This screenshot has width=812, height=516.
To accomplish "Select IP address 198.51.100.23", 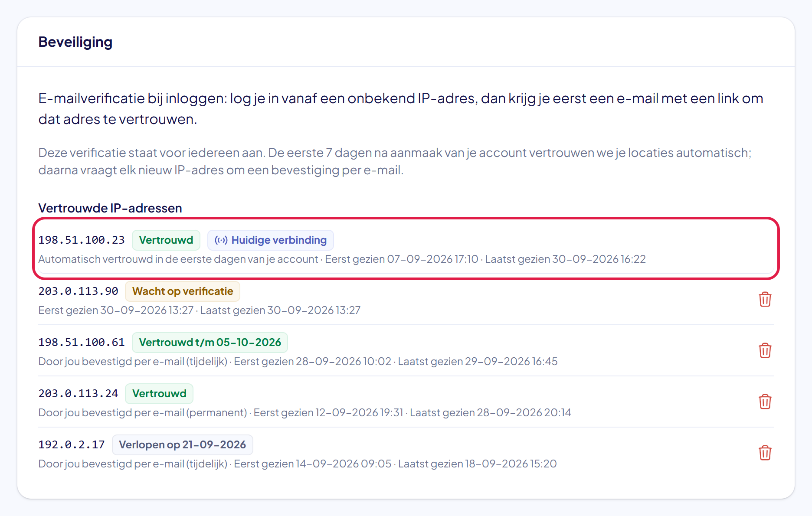I will click(x=82, y=240).
